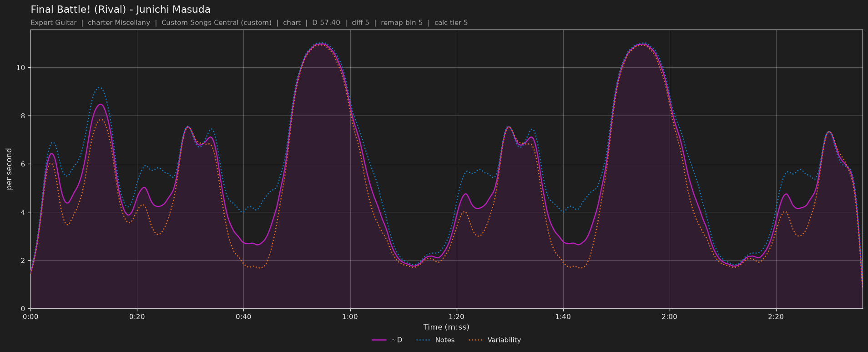The image size is (868, 352).
Task: Click the "Notes" legend label text
Action: [445, 340]
